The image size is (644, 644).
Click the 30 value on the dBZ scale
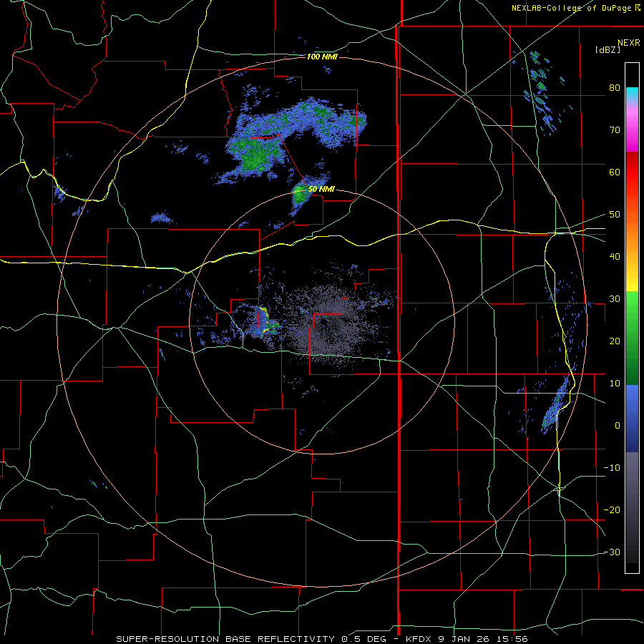615,299
